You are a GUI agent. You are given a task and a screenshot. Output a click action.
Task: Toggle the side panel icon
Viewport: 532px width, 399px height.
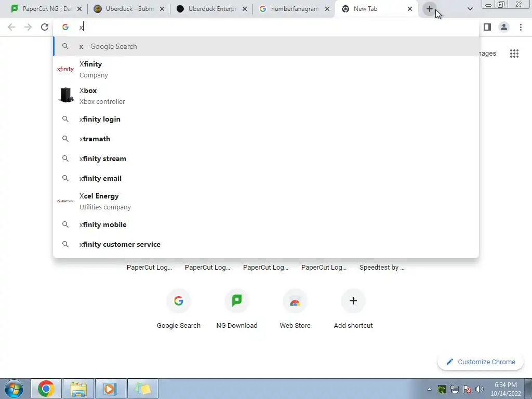pyautogui.click(x=487, y=27)
